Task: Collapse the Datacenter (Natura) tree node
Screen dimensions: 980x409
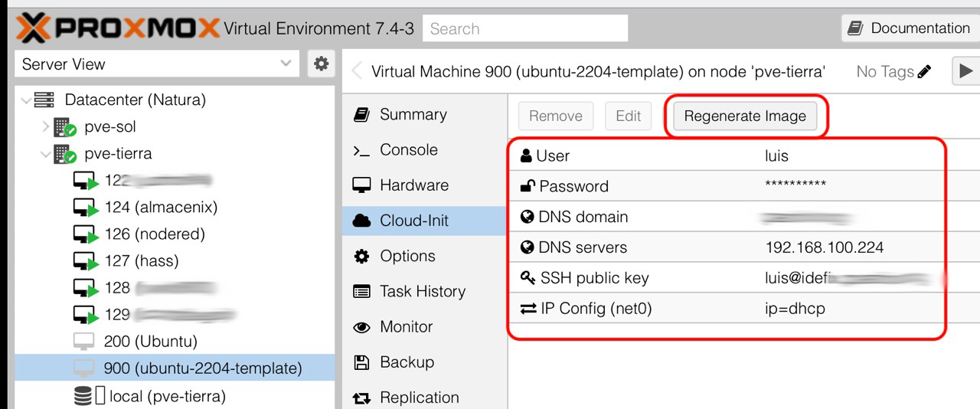Action: point(27,100)
